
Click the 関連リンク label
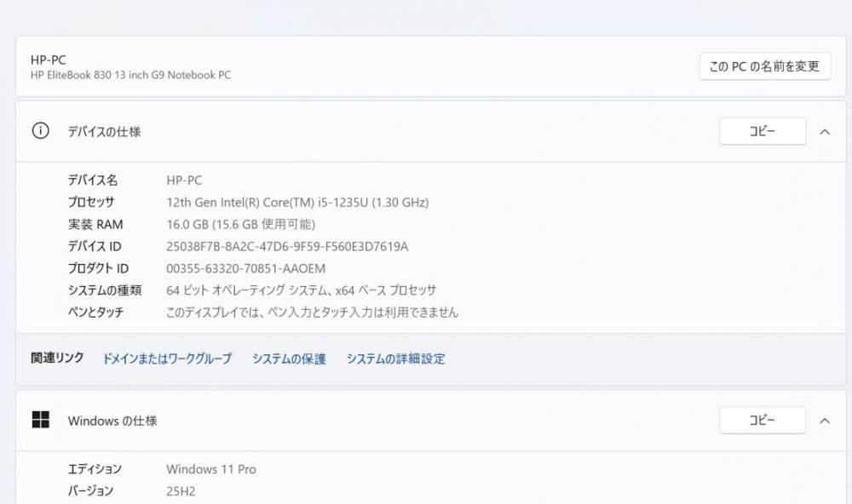point(57,358)
